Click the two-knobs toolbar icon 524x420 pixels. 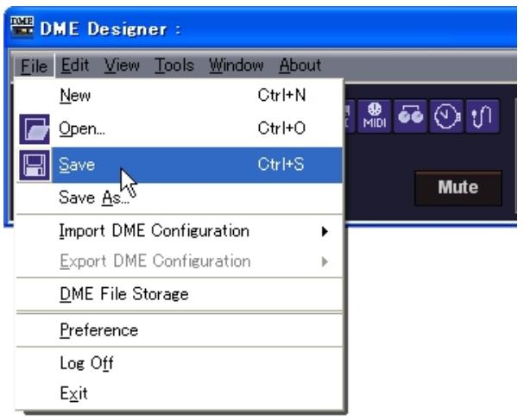click(x=410, y=116)
